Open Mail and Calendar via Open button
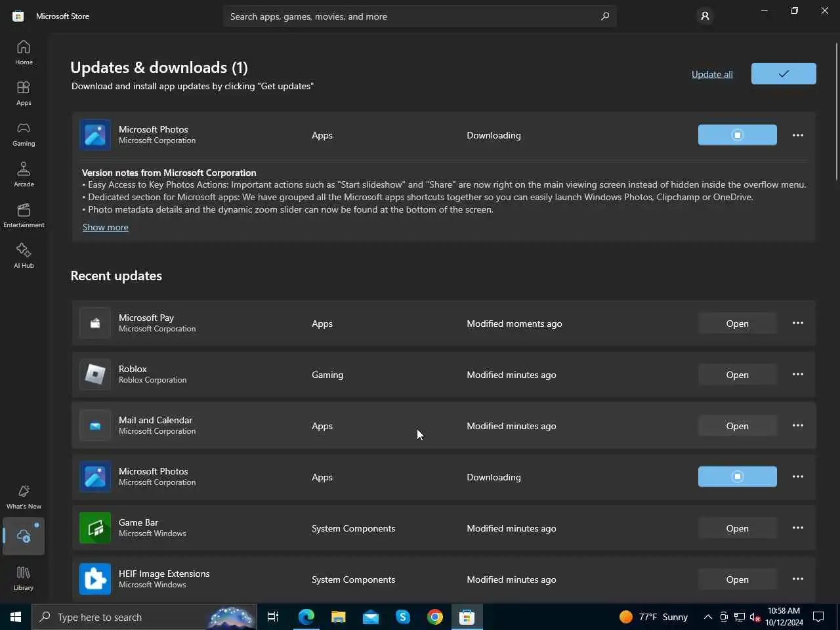This screenshot has height=630, width=840. (x=738, y=426)
